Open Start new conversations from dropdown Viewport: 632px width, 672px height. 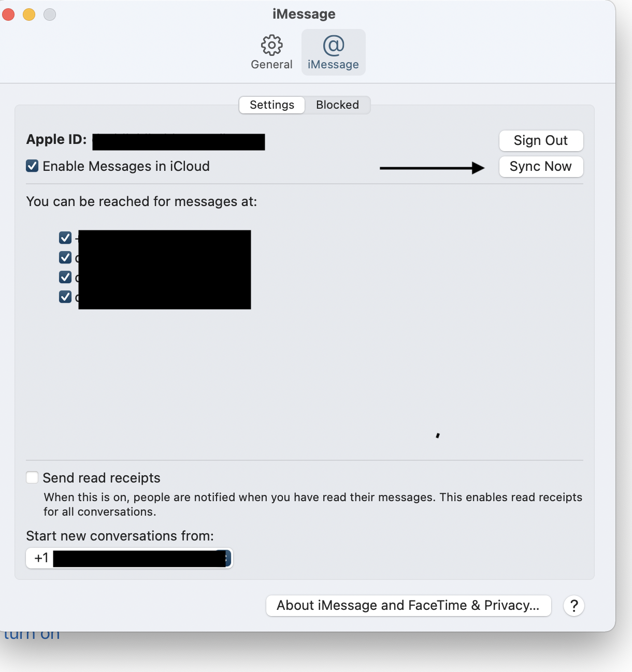[x=130, y=558]
